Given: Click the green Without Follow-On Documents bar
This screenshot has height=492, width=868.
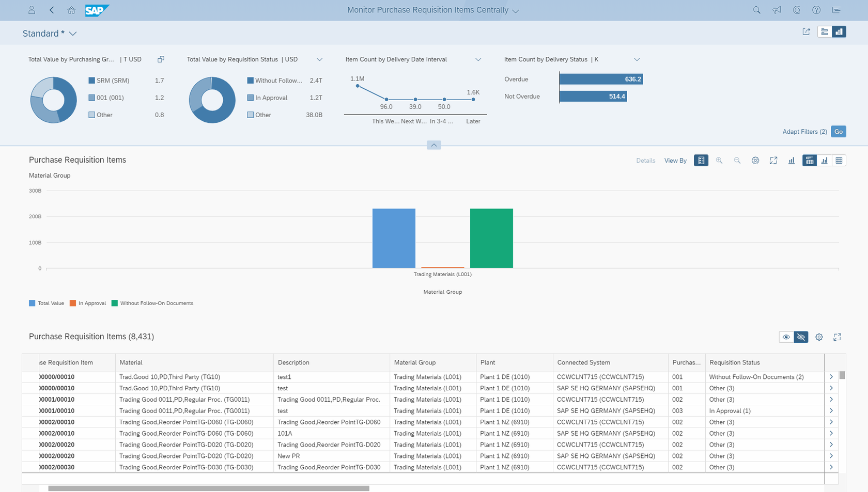Looking at the screenshot, I should coord(491,238).
